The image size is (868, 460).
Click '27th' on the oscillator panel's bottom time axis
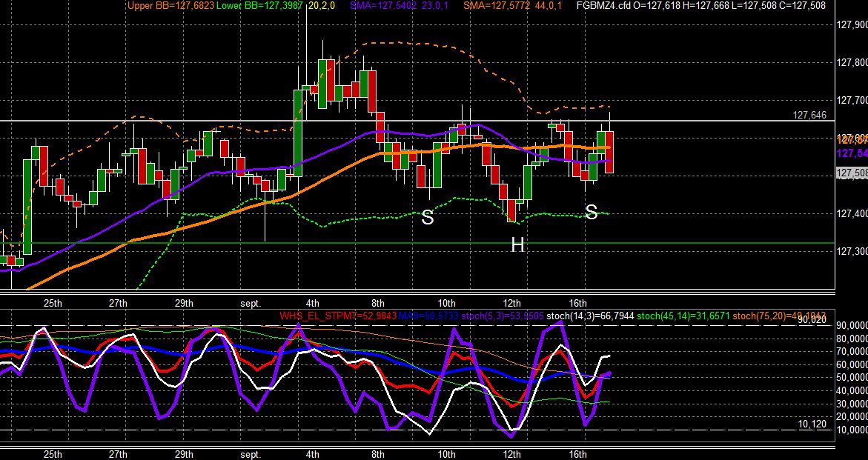(118, 455)
